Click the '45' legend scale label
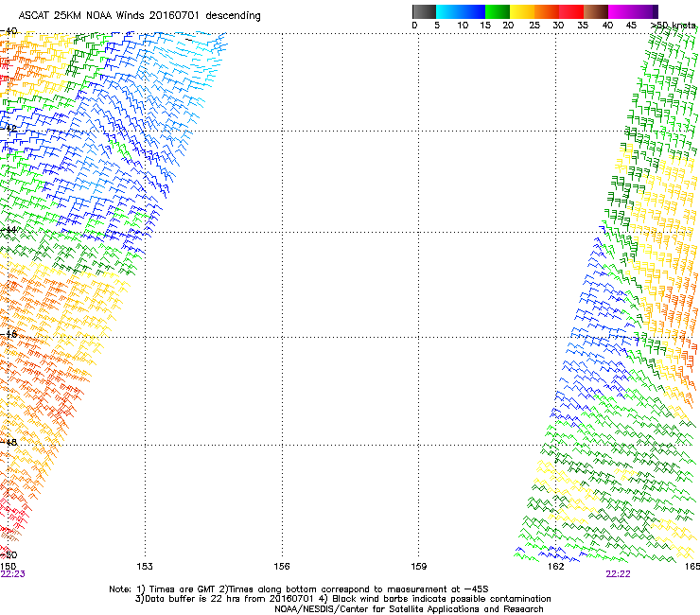The image size is (700, 615). click(x=631, y=26)
